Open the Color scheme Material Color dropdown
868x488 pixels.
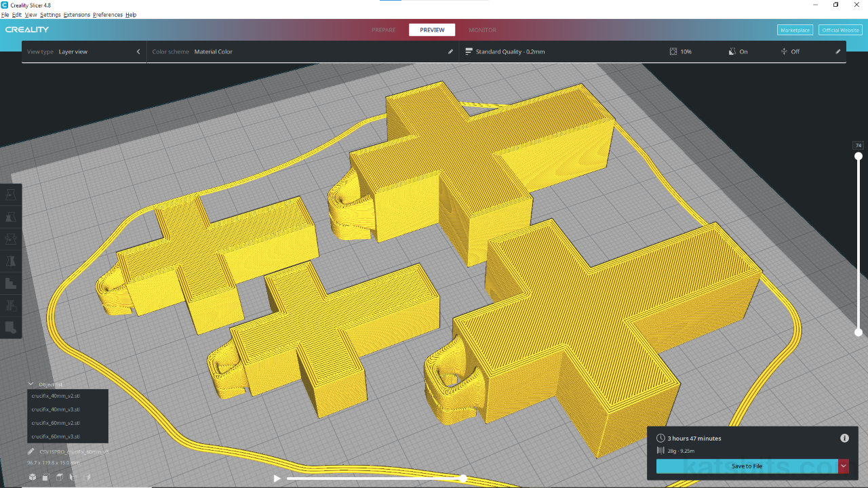[x=302, y=52]
